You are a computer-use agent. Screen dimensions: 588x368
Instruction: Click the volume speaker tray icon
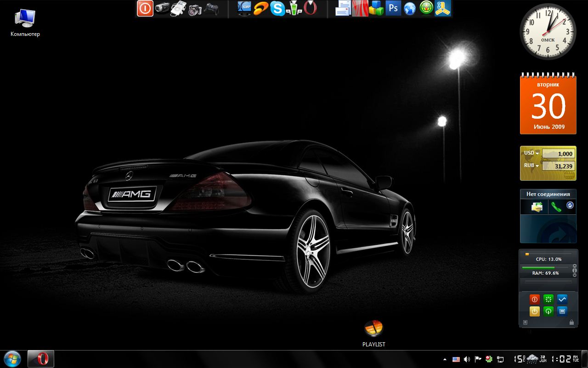click(467, 359)
